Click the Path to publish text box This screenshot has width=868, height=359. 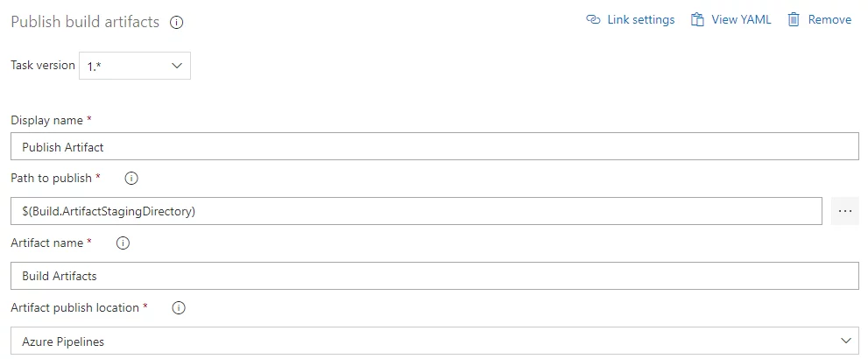(x=416, y=211)
